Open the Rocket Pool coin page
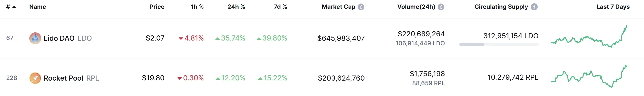 tap(63, 78)
